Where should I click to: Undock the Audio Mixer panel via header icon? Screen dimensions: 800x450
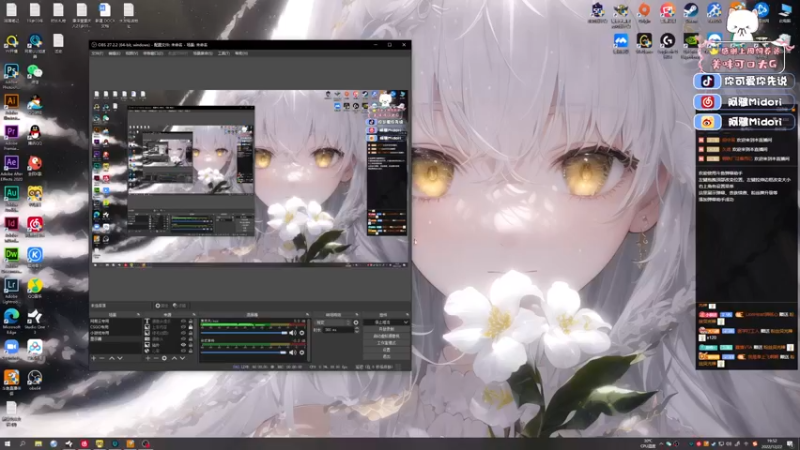tap(308, 314)
